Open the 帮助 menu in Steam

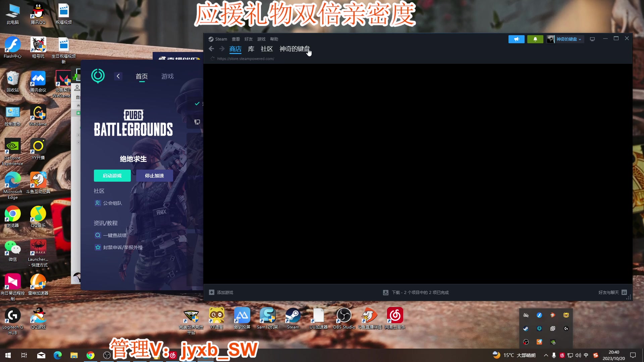pyautogui.click(x=274, y=39)
